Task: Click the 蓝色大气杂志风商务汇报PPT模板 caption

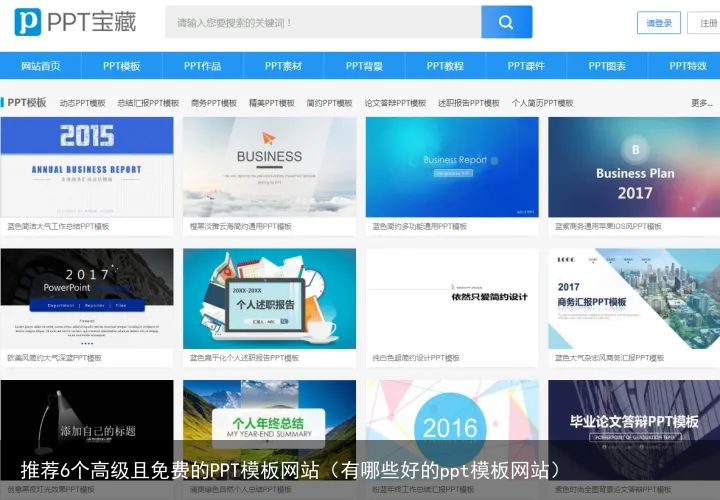Action: click(609, 358)
